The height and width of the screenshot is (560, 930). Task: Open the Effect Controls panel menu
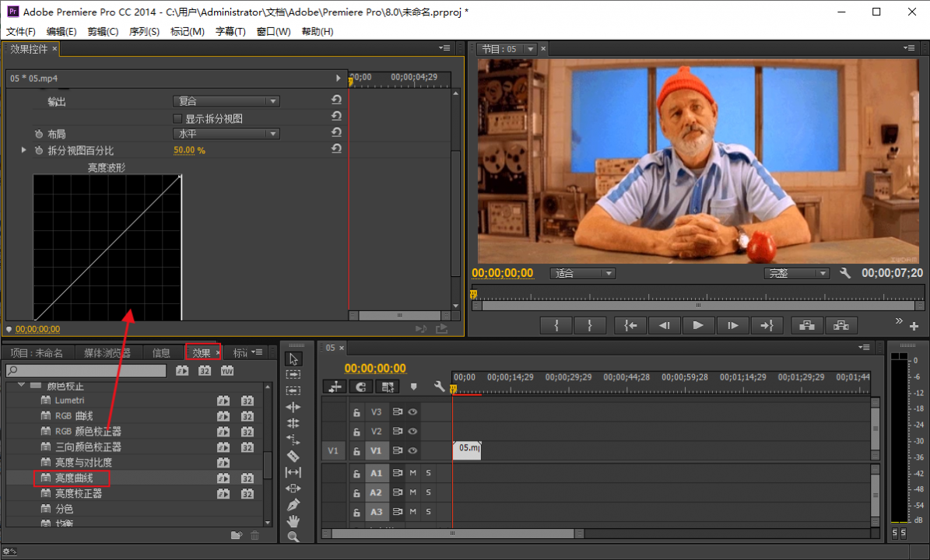pos(444,48)
